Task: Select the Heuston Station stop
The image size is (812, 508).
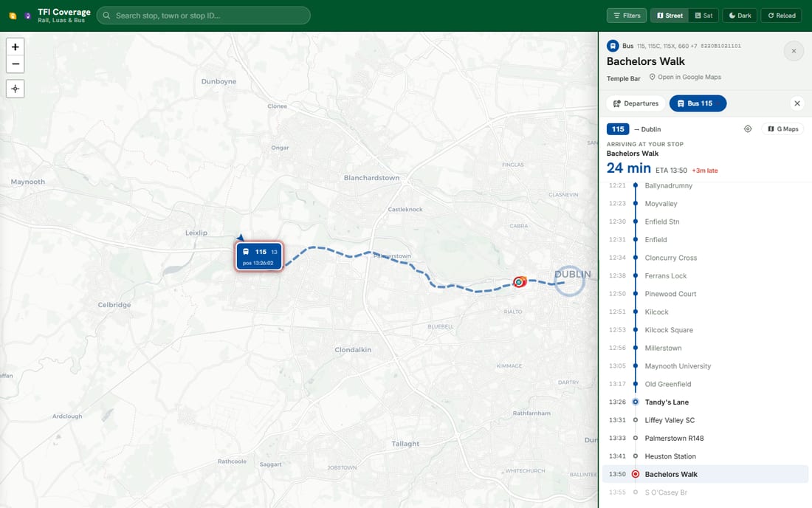Action: (705, 456)
